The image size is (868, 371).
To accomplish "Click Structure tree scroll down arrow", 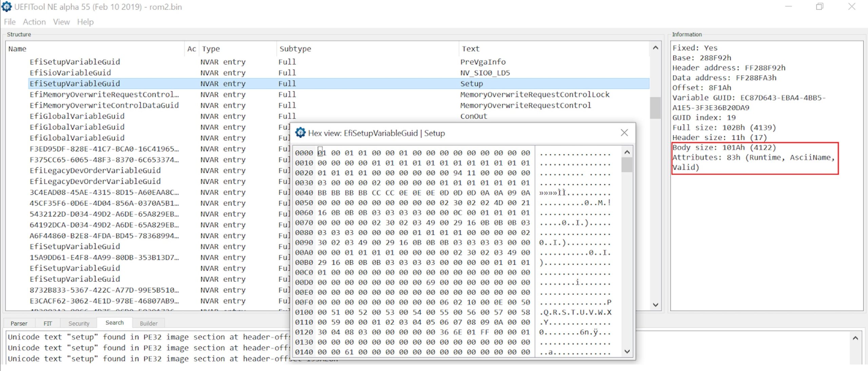I will pos(655,305).
